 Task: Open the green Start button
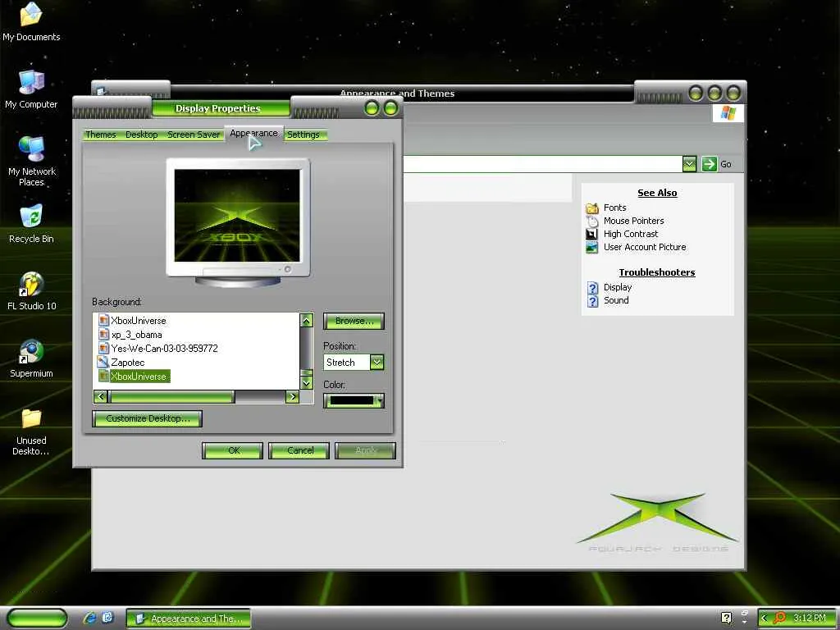pyautogui.click(x=36, y=619)
